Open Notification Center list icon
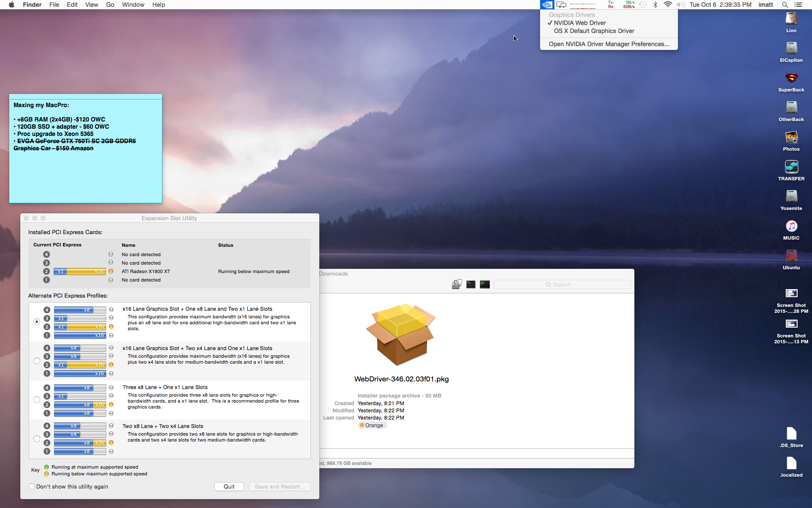 (x=798, y=5)
